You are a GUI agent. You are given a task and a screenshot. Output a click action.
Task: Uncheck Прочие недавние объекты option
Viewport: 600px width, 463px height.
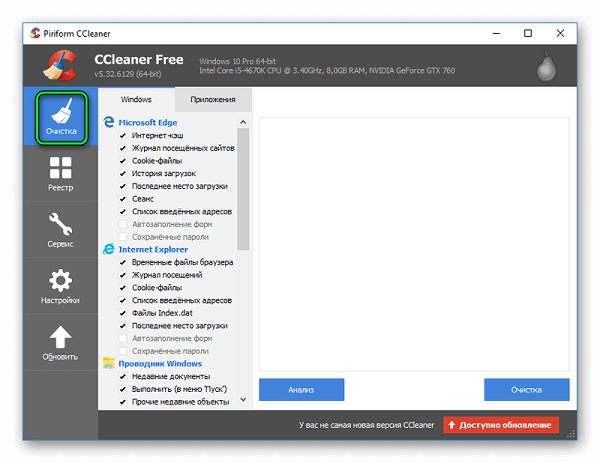(123, 402)
